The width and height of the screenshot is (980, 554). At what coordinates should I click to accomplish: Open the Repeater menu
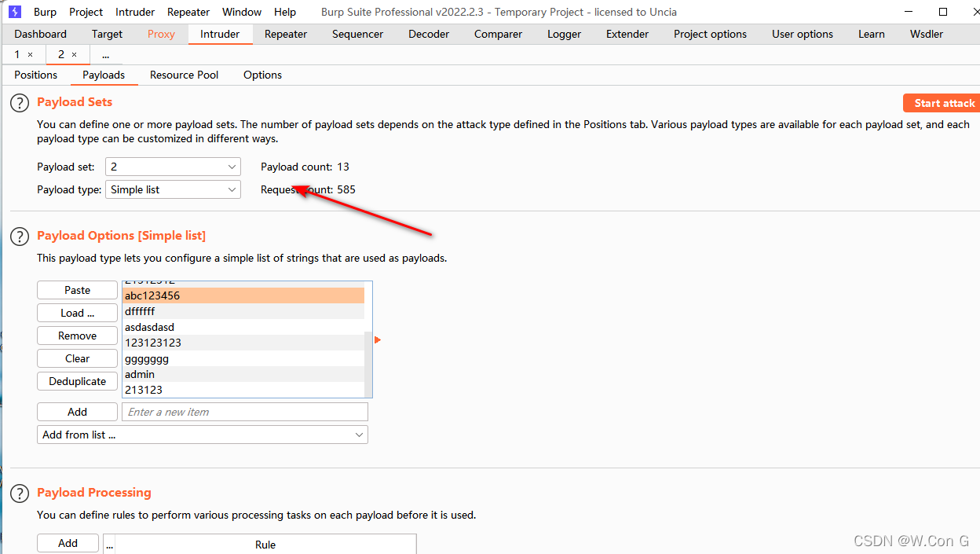pos(188,12)
